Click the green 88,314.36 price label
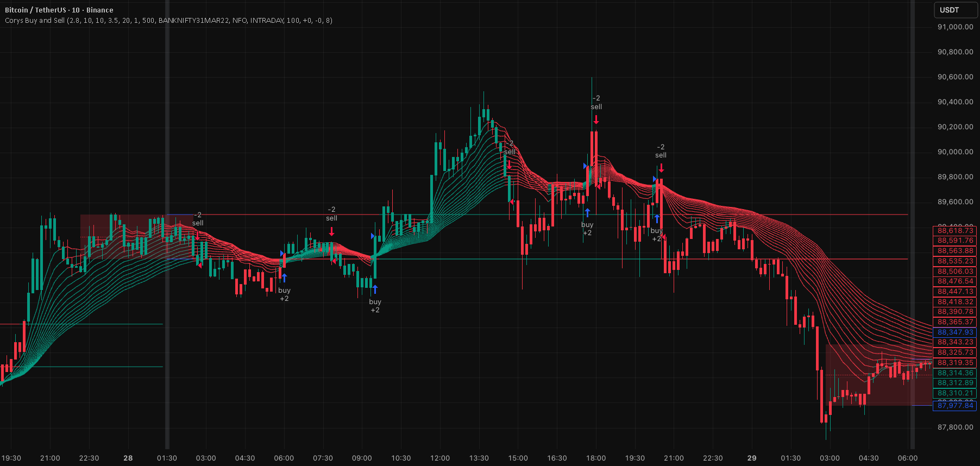 [x=954, y=373]
